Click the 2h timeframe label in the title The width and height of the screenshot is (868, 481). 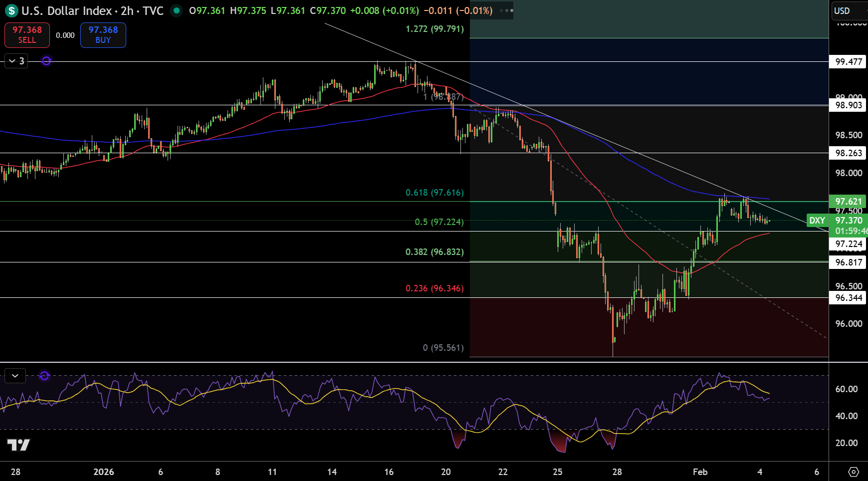click(x=127, y=10)
